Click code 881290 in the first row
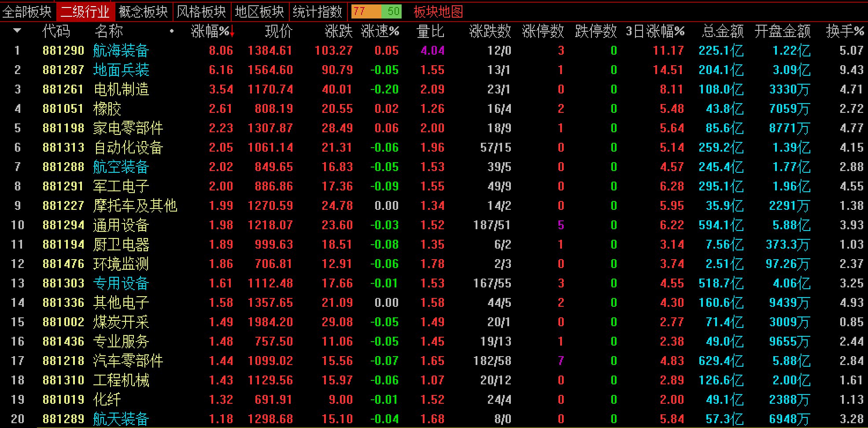The image size is (868, 428). coord(63,50)
